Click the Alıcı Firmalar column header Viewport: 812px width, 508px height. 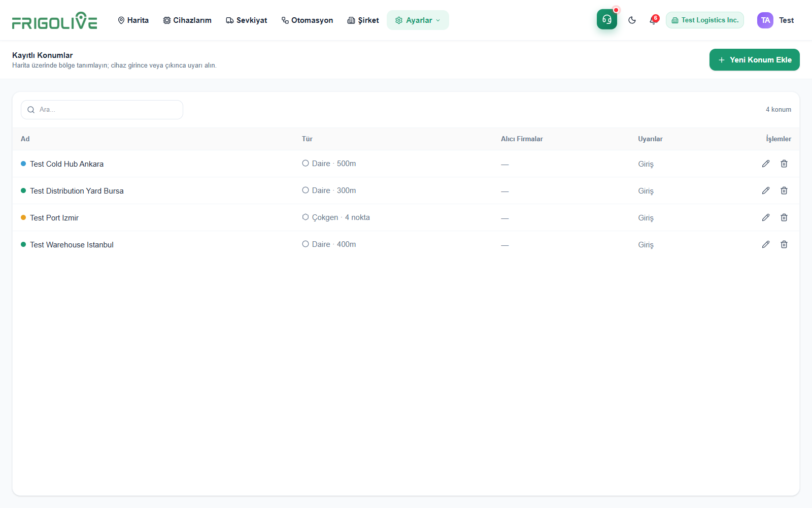[522, 139]
